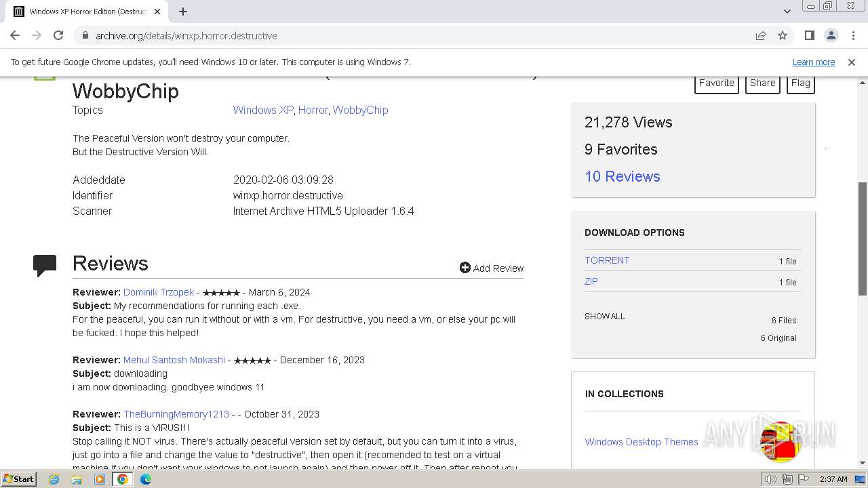Open the volume speaker tray icon
Viewport: 868px width, 488px height.
click(771, 479)
